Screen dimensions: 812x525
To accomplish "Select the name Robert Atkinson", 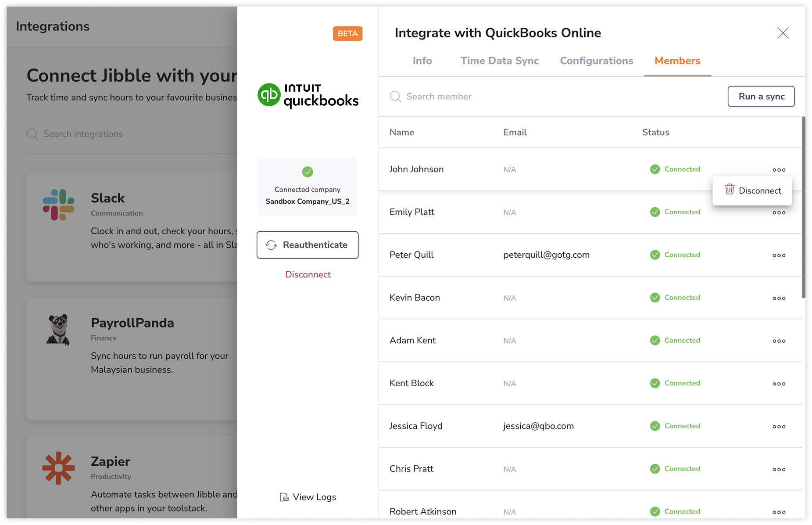I will click(x=423, y=512).
